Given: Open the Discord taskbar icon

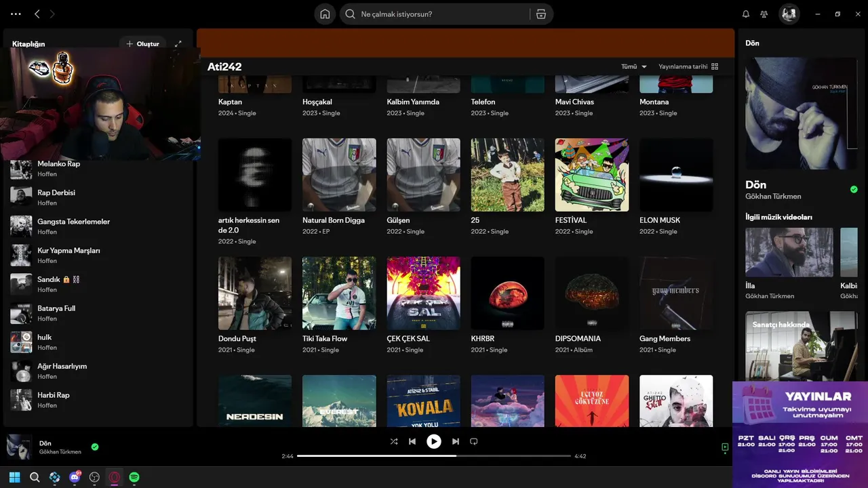Looking at the screenshot, I should click(75, 477).
